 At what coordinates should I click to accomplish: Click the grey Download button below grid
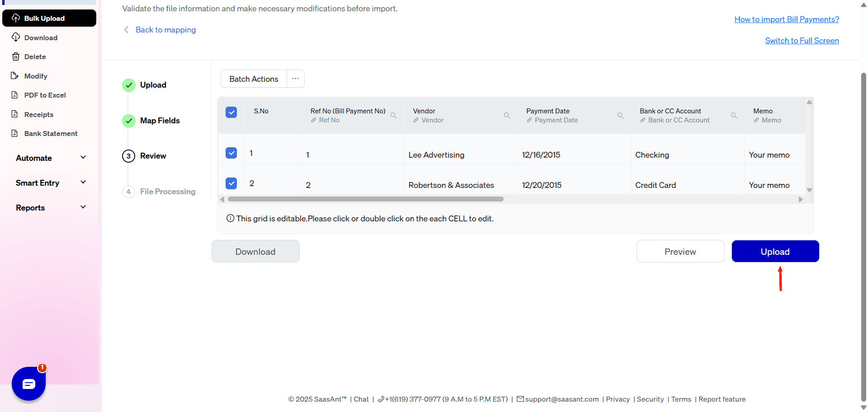click(255, 251)
